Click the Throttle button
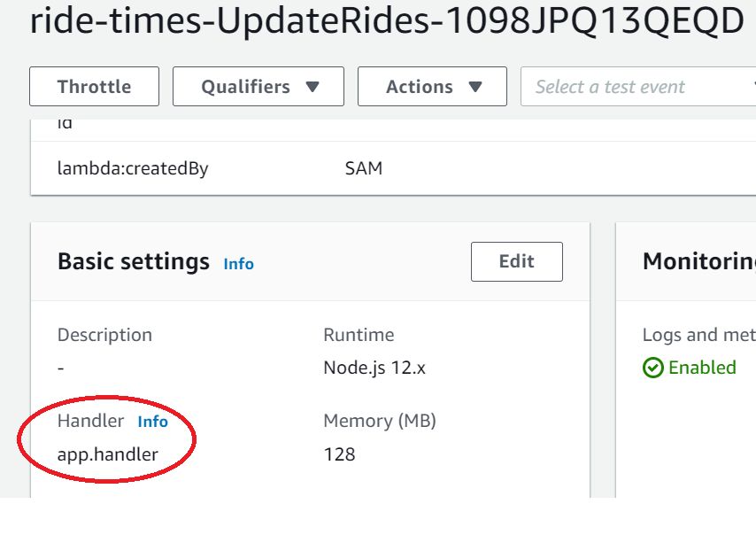The width and height of the screenshot is (756, 535). click(94, 86)
